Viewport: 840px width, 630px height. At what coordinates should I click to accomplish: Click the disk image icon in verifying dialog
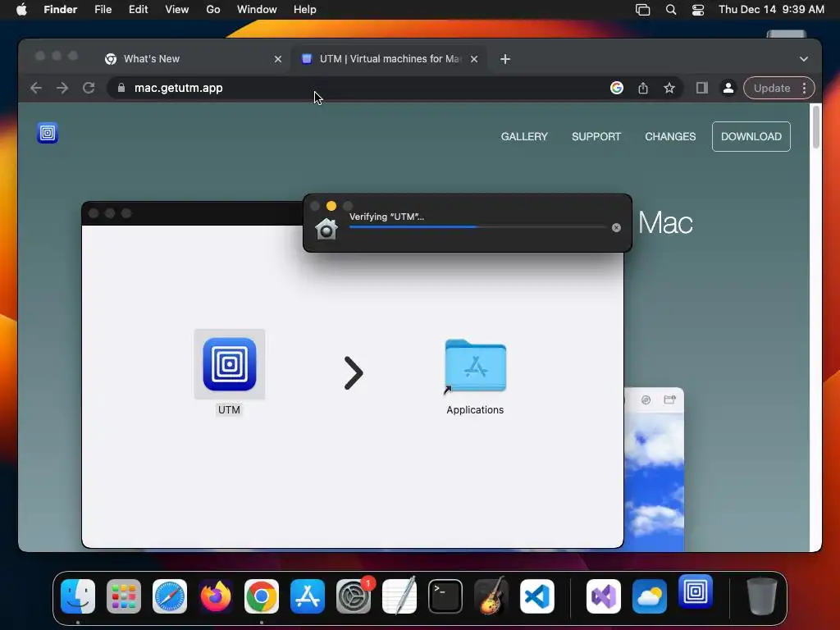tap(326, 229)
